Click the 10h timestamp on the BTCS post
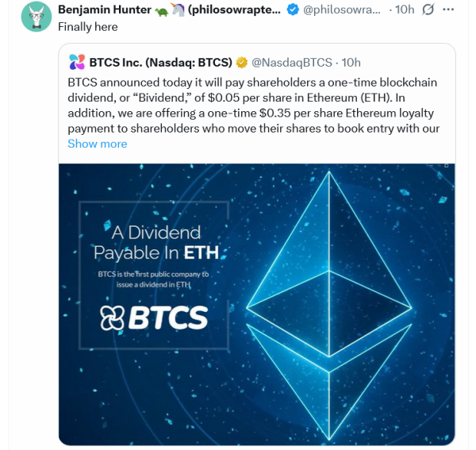The height and width of the screenshot is (450, 476). click(351, 62)
